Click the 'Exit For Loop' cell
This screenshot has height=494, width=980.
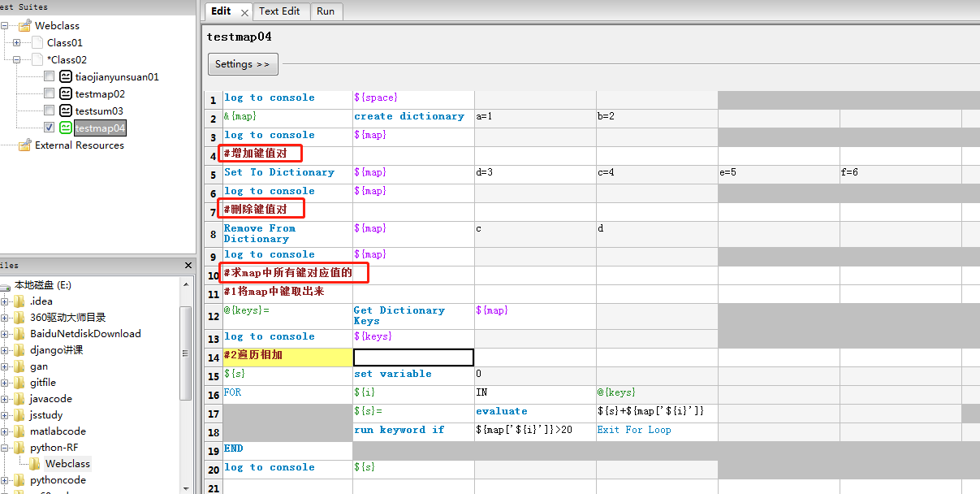pyautogui.click(x=657, y=431)
